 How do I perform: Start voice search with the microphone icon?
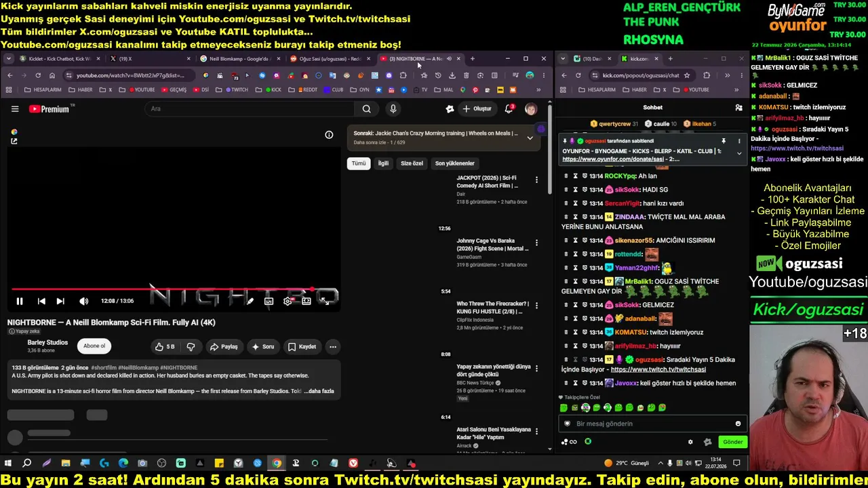tap(393, 108)
